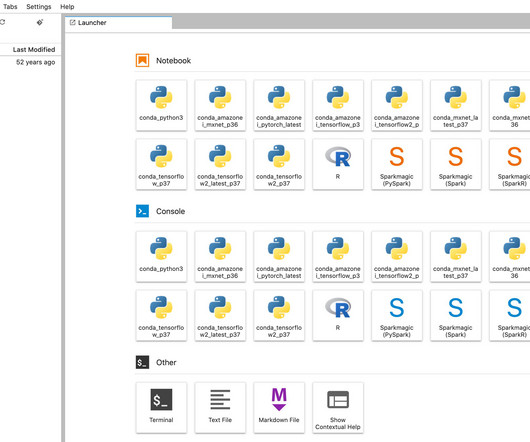Refresh the file browser list
This screenshot has height=442, width=530.
[2, 22]
